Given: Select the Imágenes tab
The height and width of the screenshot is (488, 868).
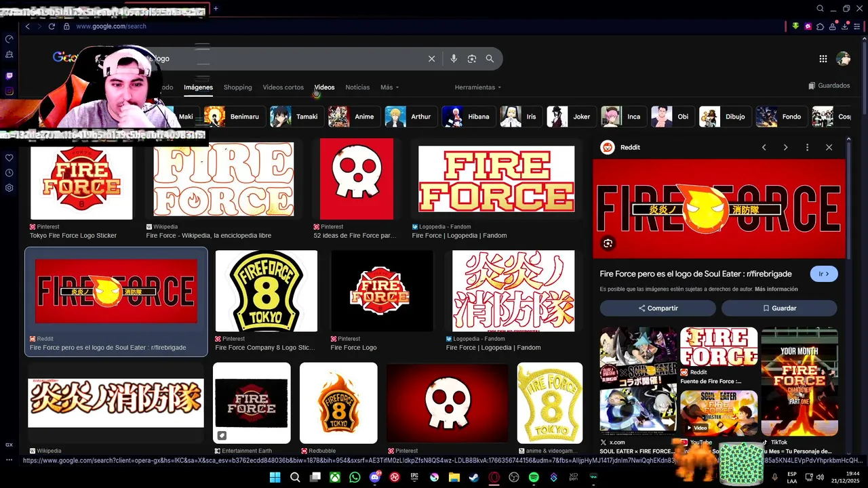Looking at the screenshot, I should [198, 87].
